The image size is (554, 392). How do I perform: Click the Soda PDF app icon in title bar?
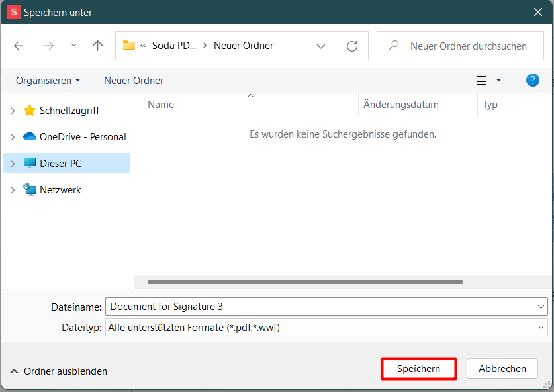coord(14,12)
